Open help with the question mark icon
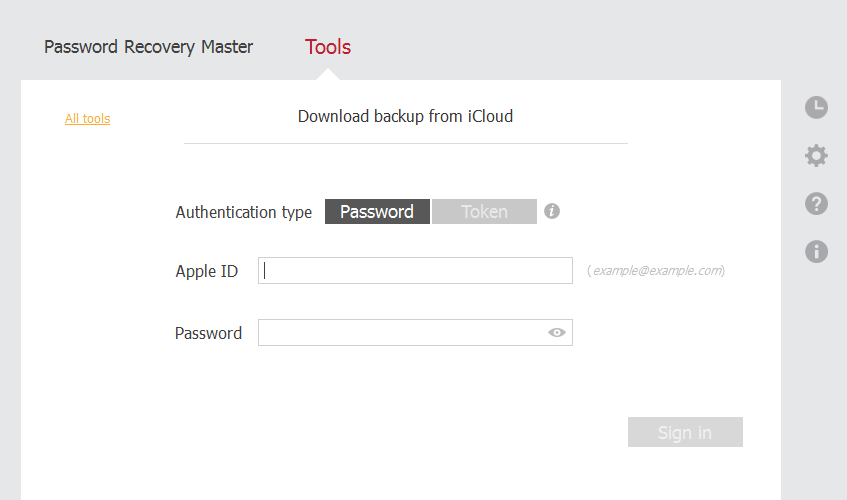The image size is (847, 500). (816, 204)
